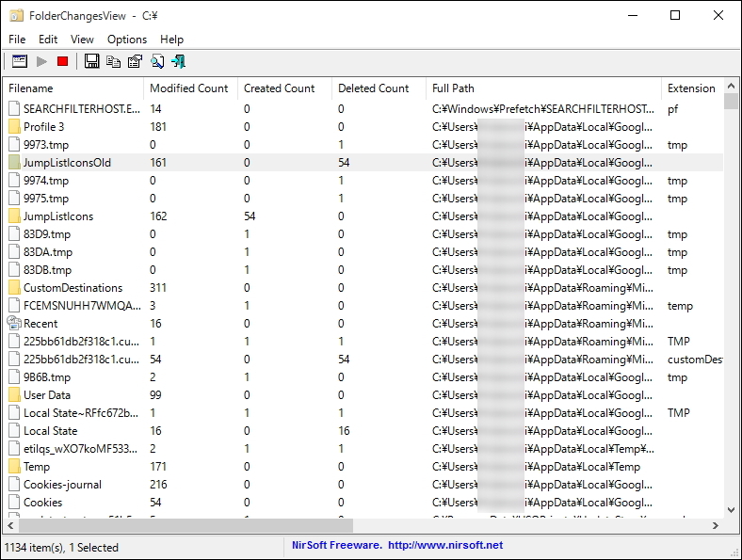Click the pf extension cell
The width and height of the screenshot is (742, 560).
[672, 109]
